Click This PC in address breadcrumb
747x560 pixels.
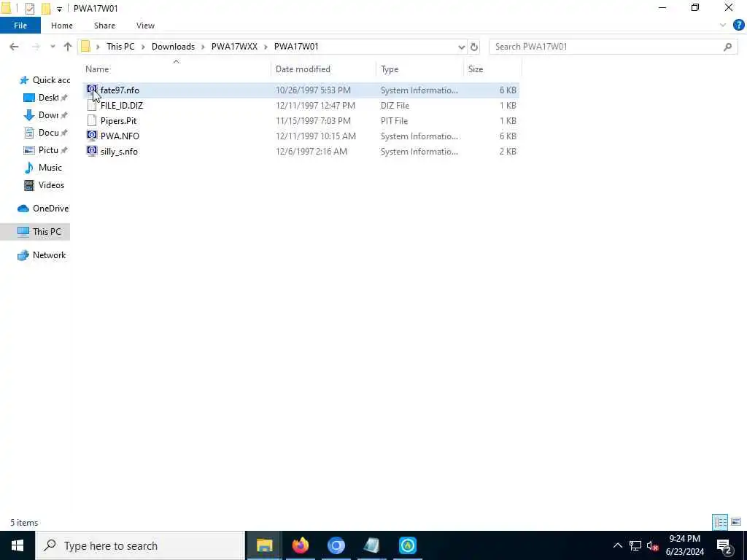pyautogui.click(x=120, y=47)
